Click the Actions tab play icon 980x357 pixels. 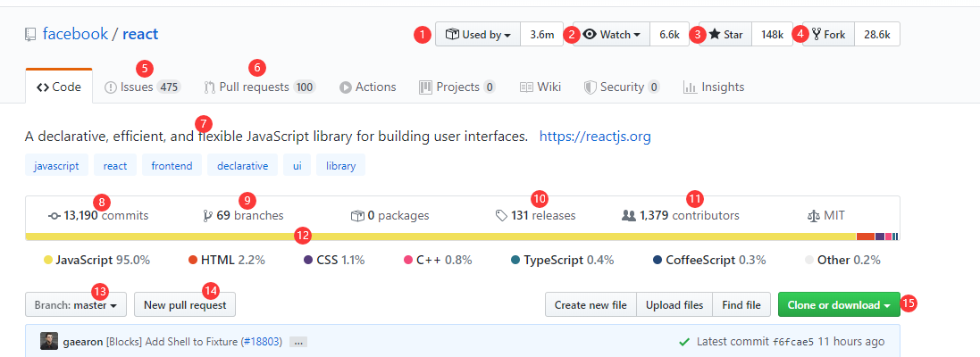(346, 87)
